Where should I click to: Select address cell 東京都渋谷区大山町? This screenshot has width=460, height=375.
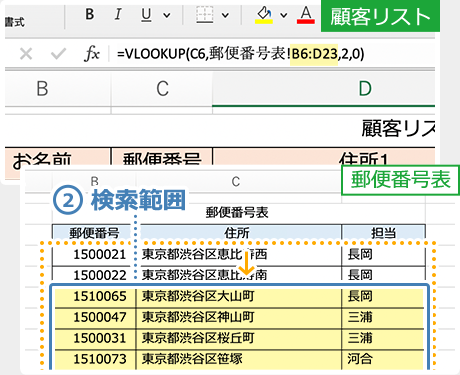(x=239, y=296)
